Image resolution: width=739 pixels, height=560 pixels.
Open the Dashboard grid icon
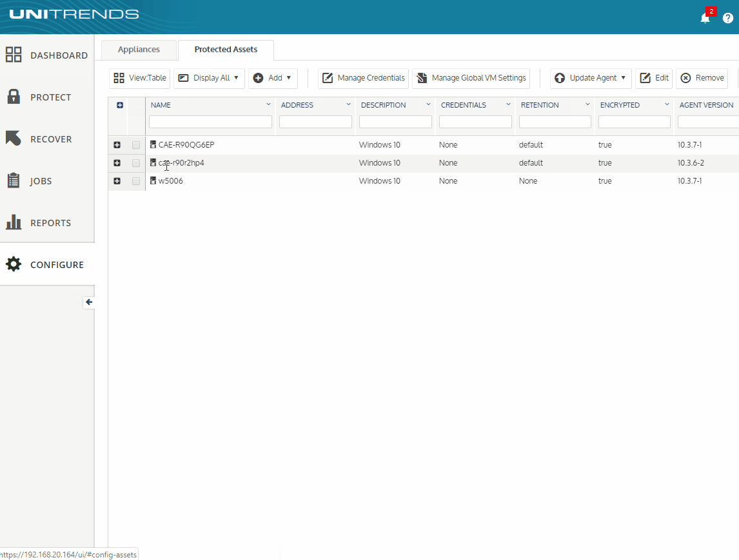point(14,55)
